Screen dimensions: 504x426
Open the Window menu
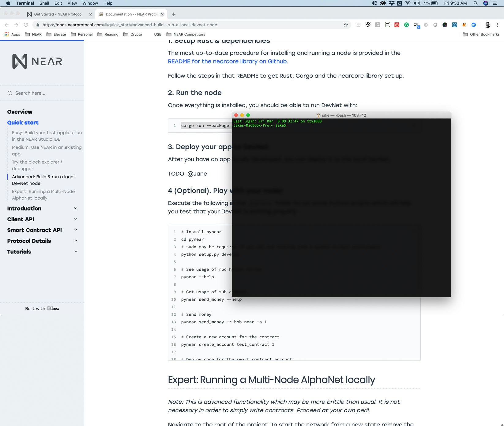(90, 3)
